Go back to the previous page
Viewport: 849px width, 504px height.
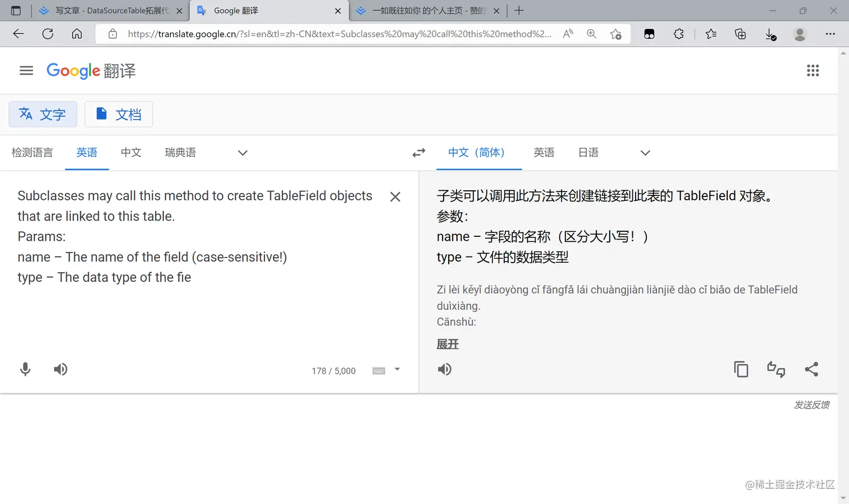pos(19,34)
